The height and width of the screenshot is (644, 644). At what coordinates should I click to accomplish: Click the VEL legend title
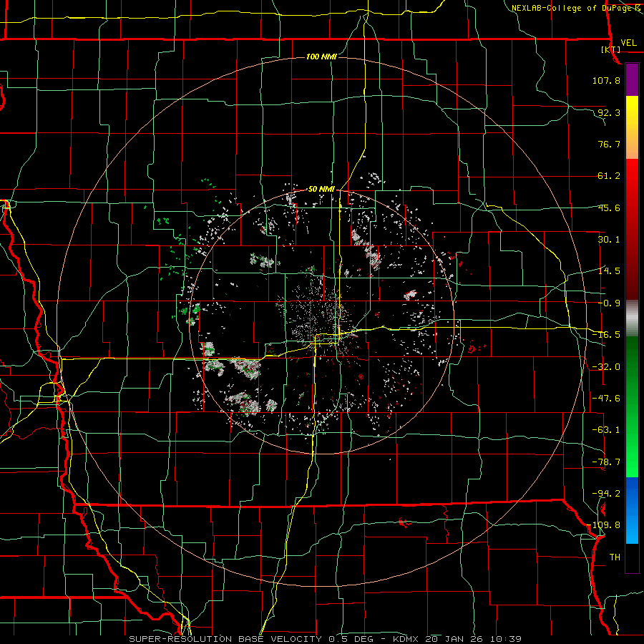(628, 43)
